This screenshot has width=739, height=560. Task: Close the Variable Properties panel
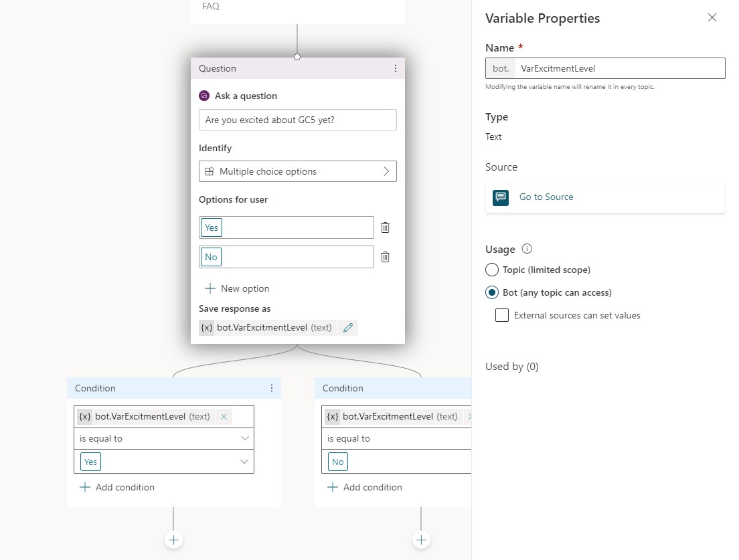tap(712, 18)
